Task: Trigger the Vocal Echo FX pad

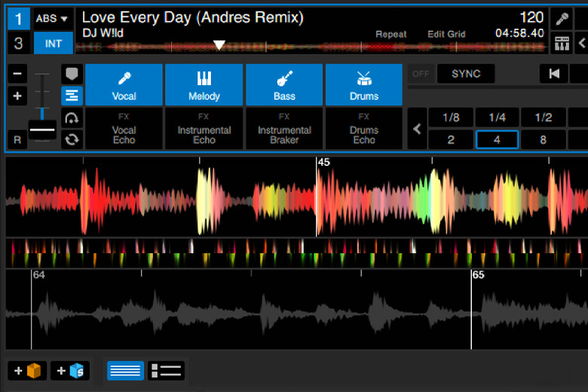Action: click(124, 129)
